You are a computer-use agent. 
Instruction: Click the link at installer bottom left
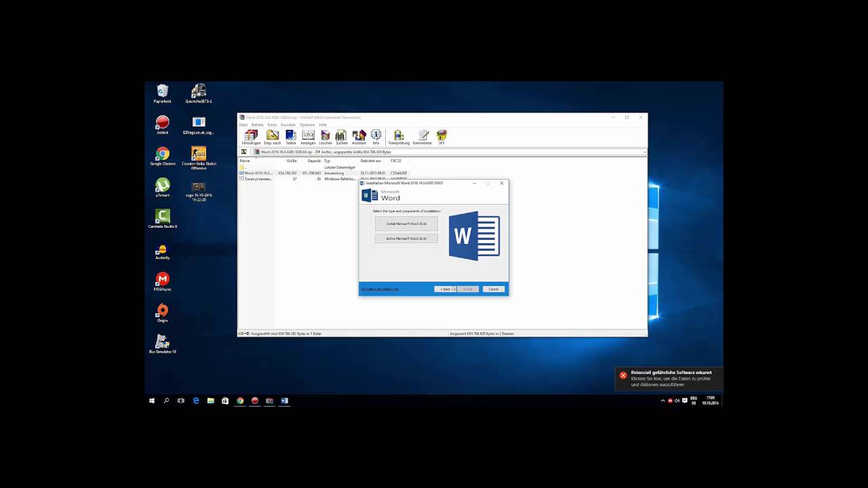380,289
